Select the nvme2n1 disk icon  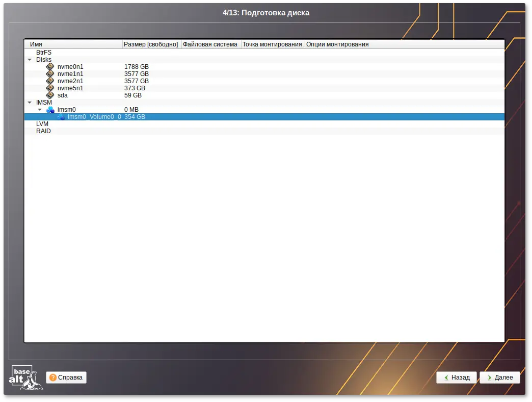(50, 81)
